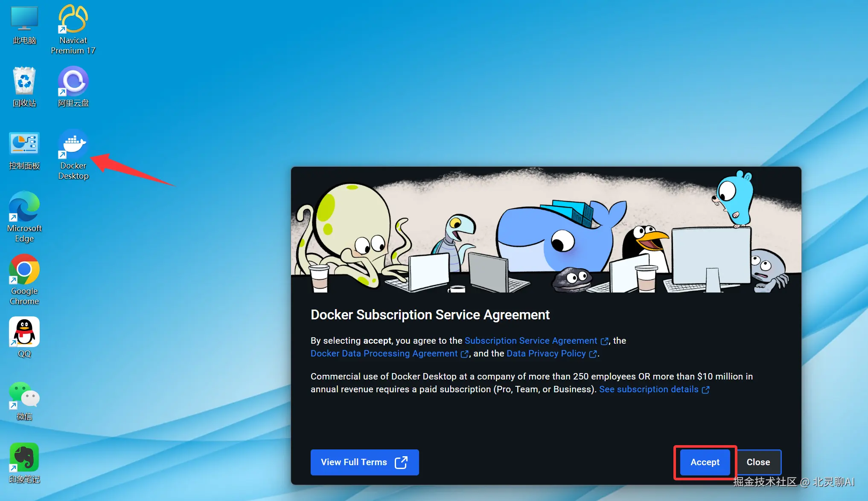
Task: Click See subscription details link
Action: tap(649, 389)
